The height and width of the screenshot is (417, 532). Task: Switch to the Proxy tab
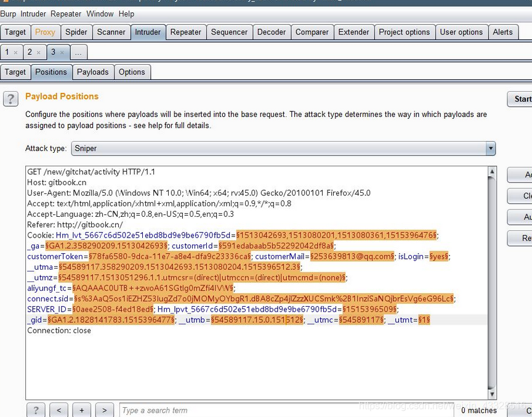[45, 32]
